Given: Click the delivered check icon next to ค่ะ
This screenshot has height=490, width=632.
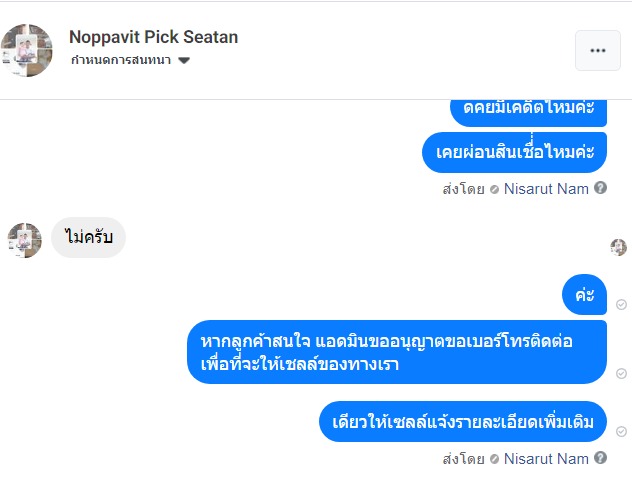Looking at the screenshot, I should pyautogui.click(x=621, y=305).
